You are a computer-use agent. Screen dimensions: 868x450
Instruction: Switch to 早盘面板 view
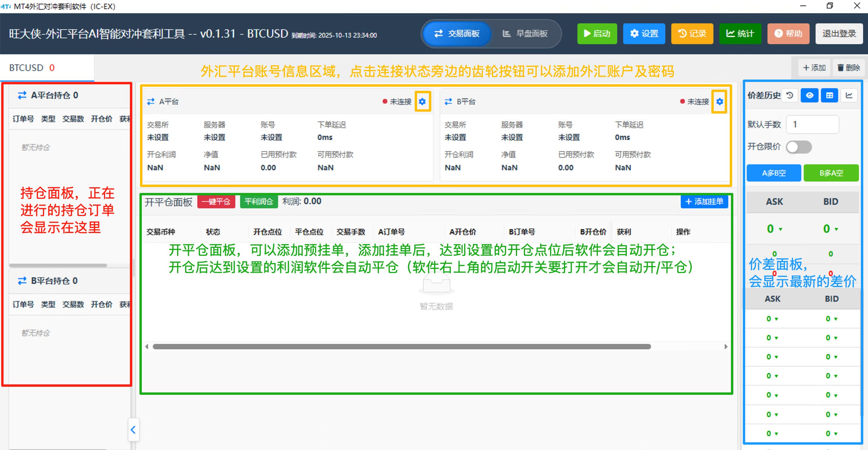(x=525, y=33)
